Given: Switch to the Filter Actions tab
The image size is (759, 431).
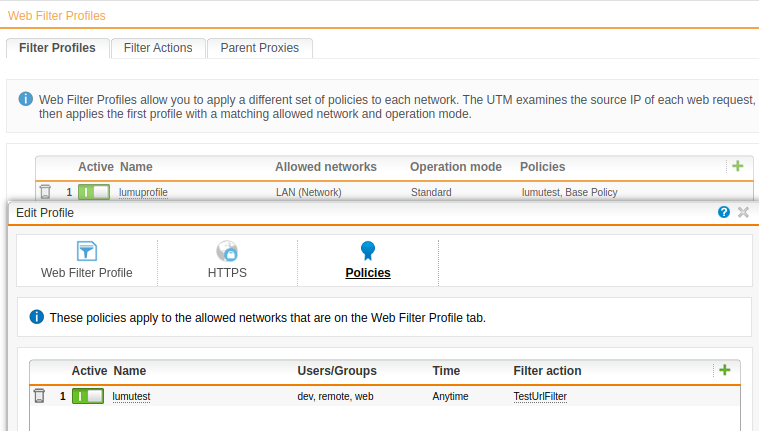Looking at the screenshot, I should point(158,48).
